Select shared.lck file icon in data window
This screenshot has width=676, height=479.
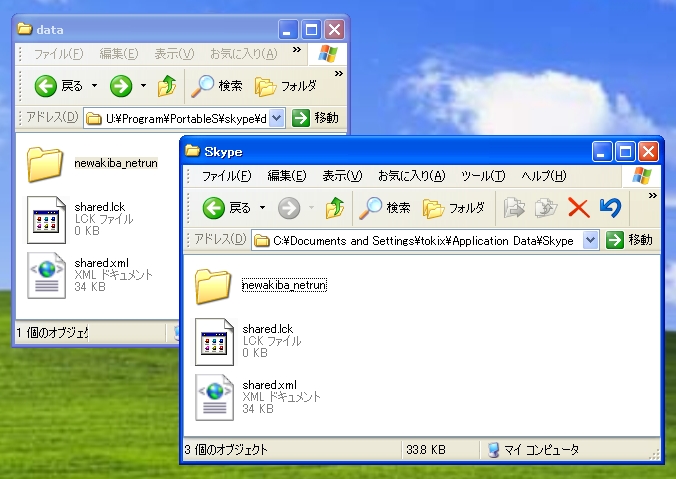[x=46, y=219]
